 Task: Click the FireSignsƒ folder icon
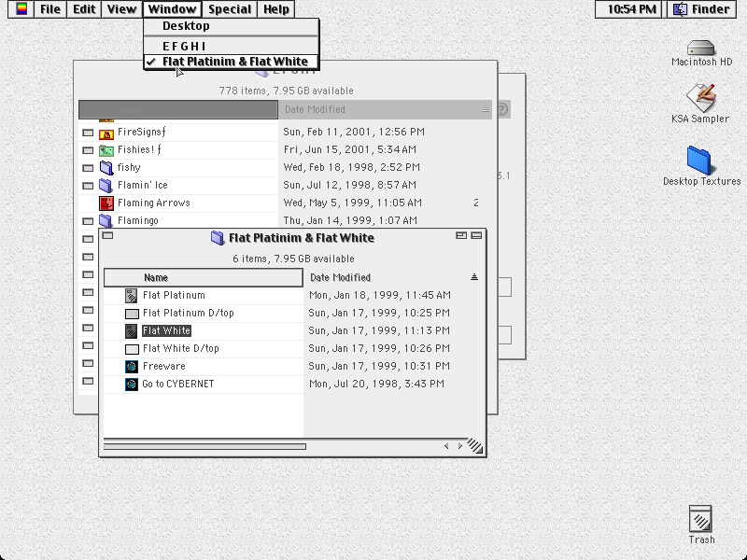pyautogui.click(x=106, y=133)
